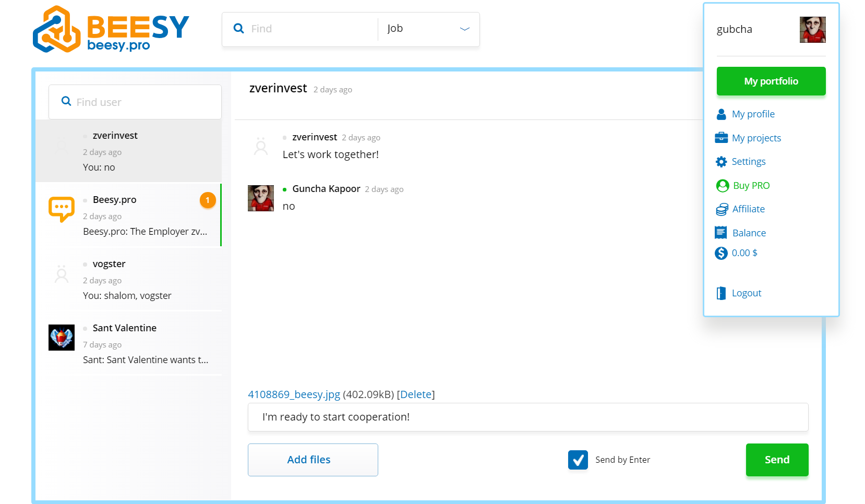This screenshot has height=504, width=865.
Task: Open Balance from the user menu
Action: pos(749,233)
